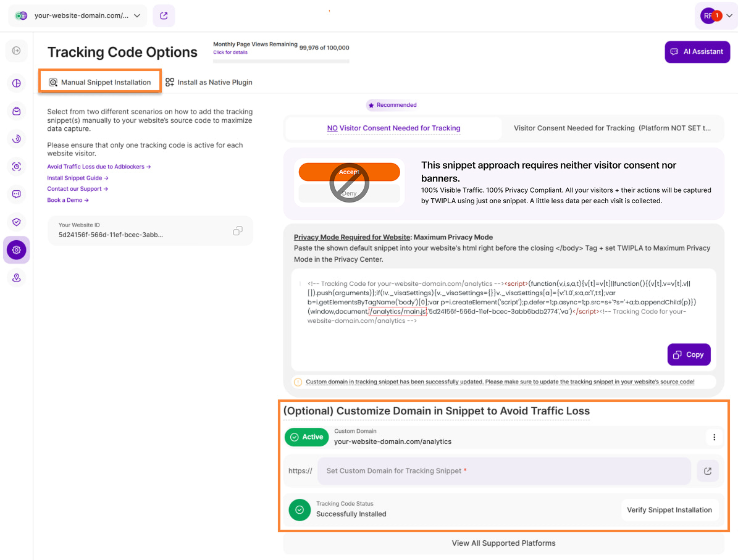Image resolution: width=738 pixels, height=560 pixels.
Task: Open the user account menu chevron
Action: point(729,16)
